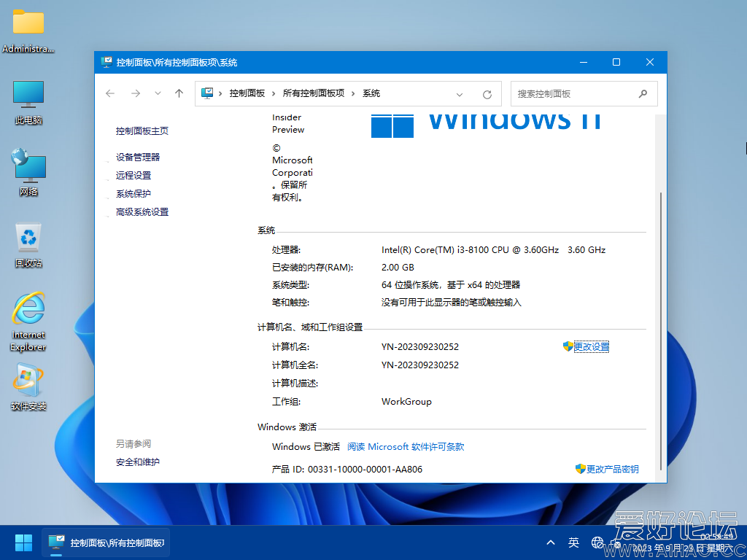Click the back navigation arrow
The image size is (747, 560).
(110, 93)
